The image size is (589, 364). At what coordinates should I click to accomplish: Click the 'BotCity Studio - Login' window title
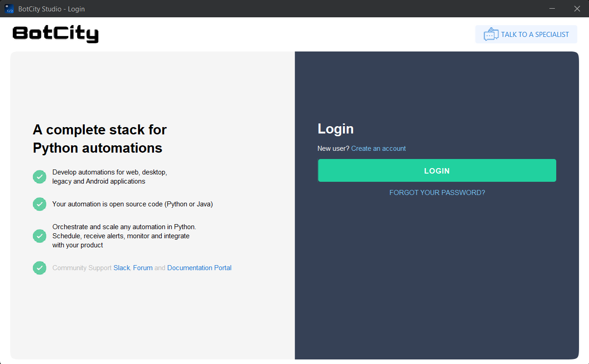click(51, 9)
